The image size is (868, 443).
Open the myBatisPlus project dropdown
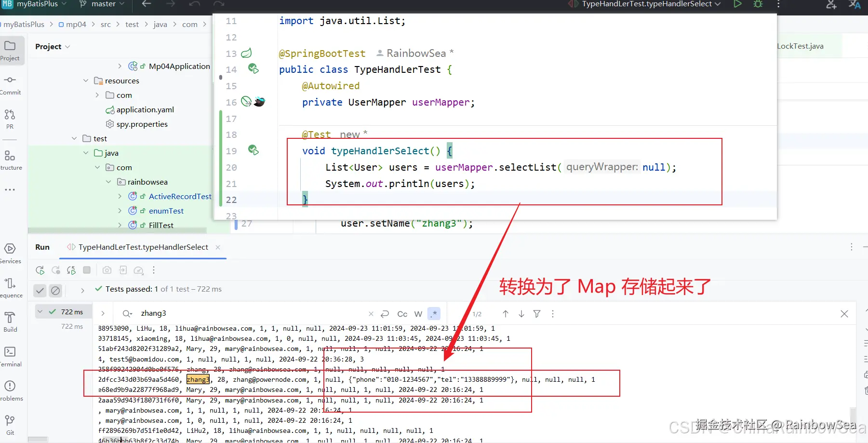click(34, 4)
